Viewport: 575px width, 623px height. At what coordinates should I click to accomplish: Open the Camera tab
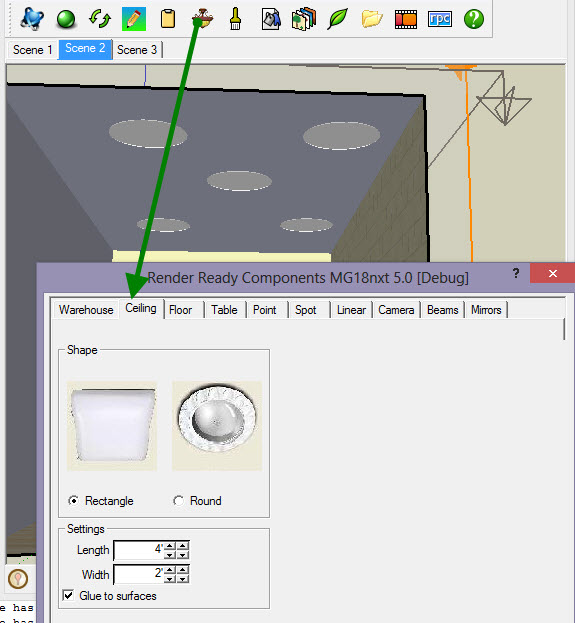click(x=396, y=310)
